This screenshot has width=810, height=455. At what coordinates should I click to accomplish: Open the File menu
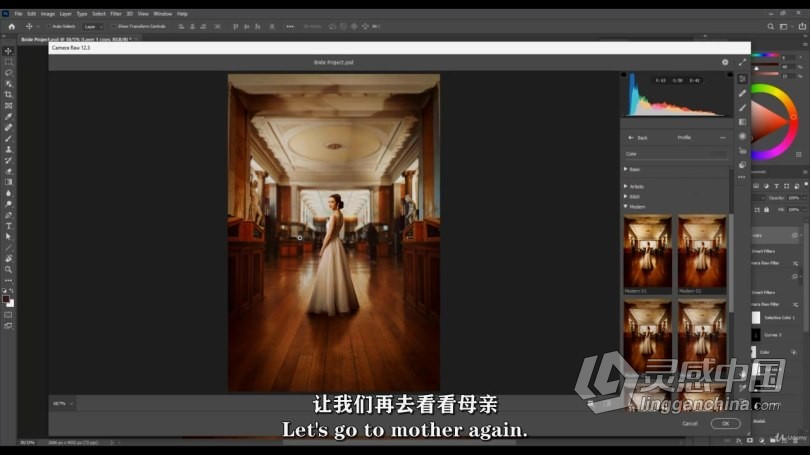click(x=19, y=14)
